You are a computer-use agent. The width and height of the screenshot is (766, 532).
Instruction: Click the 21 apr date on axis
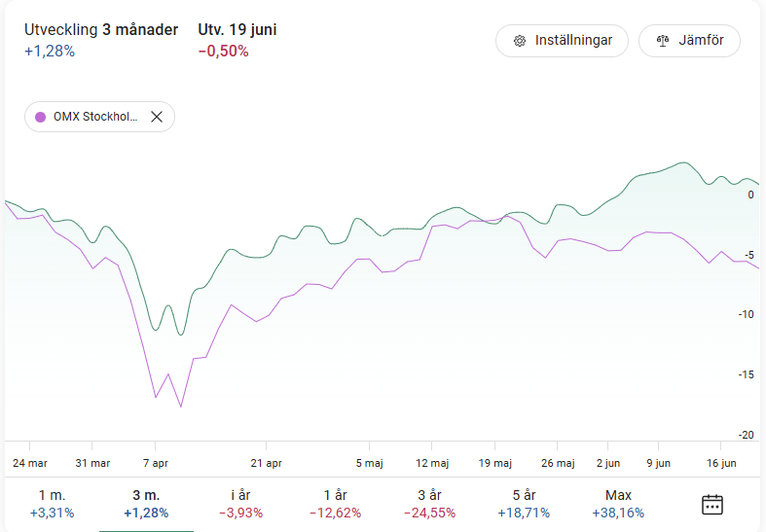(x=266, y=463)
